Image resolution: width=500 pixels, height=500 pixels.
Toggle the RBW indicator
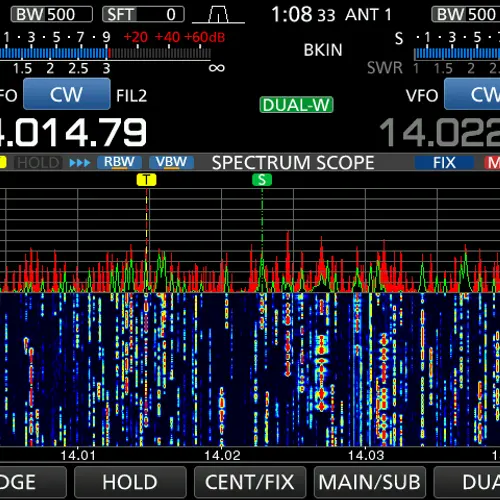(119, 163)
